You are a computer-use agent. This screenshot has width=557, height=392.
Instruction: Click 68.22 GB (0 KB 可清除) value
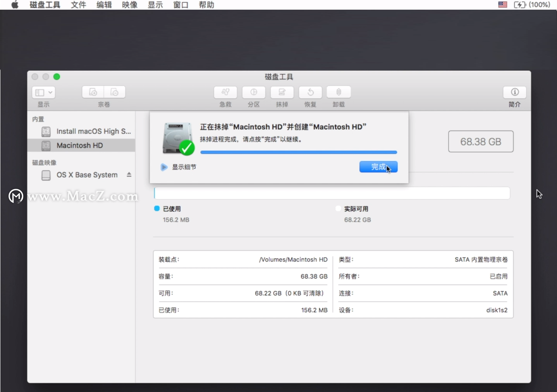(289, 293)
